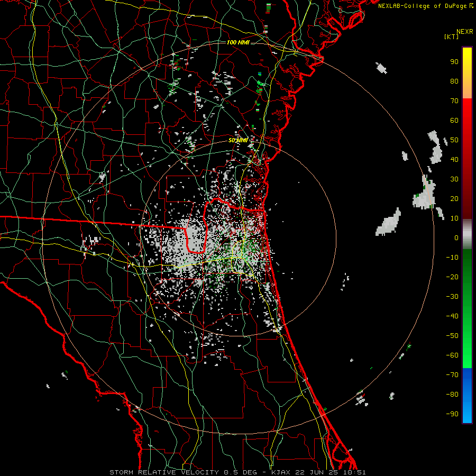Click the 50 NMI range ring label

tap(238, 140)
